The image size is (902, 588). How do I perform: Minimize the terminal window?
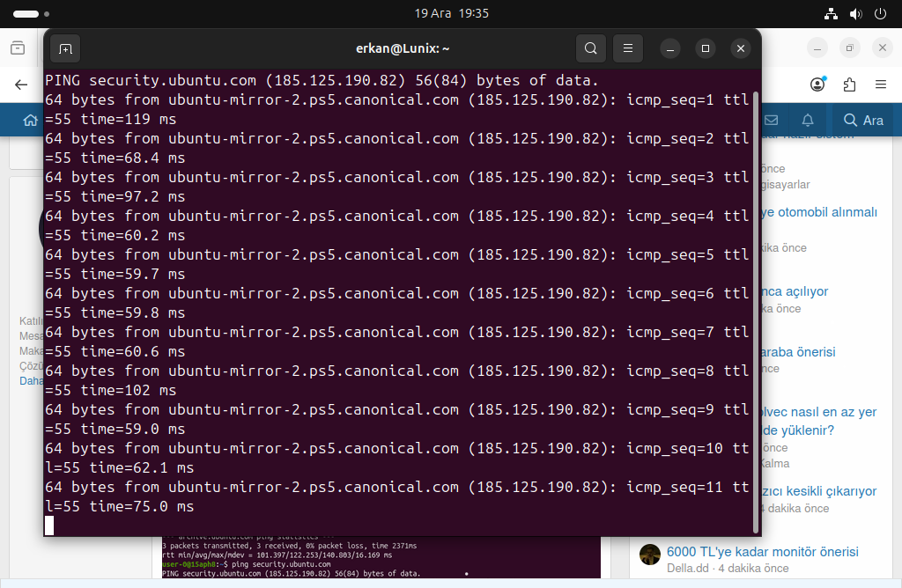tap(670, 49)
